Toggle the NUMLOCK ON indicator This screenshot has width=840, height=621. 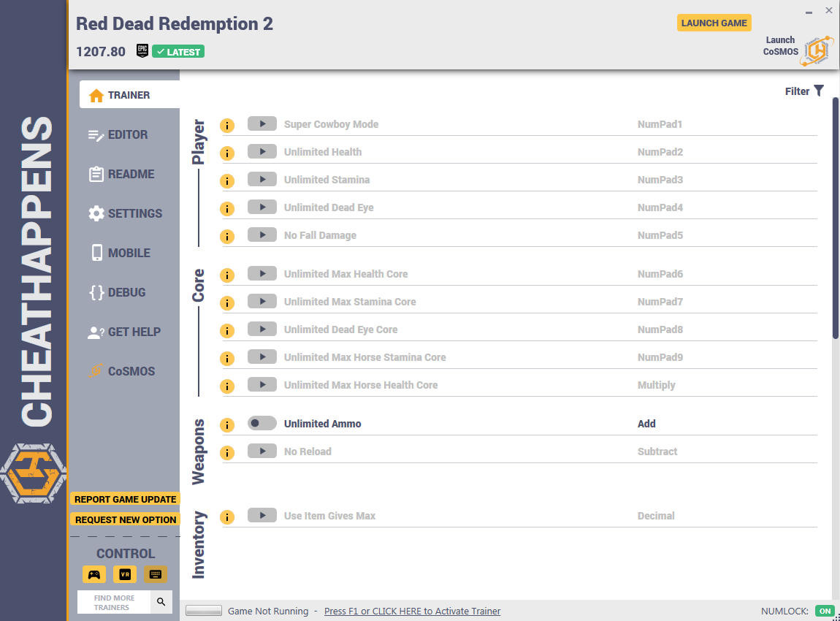[x=825, y=611]
